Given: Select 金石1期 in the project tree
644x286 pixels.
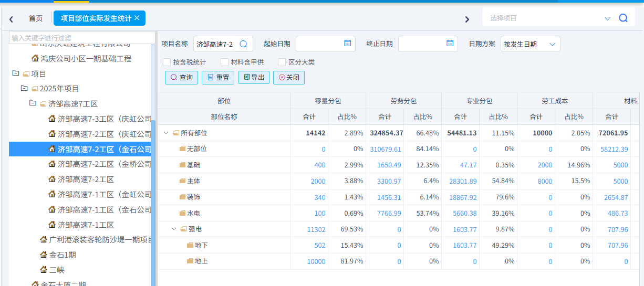Looking at the screenshot, I should (x=63, y=255).
